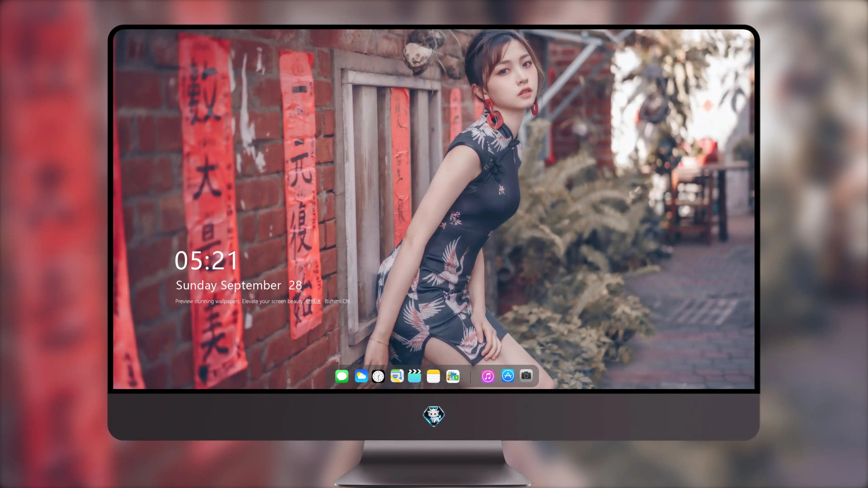Launch the Maps app from the dock
Screen dimensions: 868x488
(x=397, y=376)
